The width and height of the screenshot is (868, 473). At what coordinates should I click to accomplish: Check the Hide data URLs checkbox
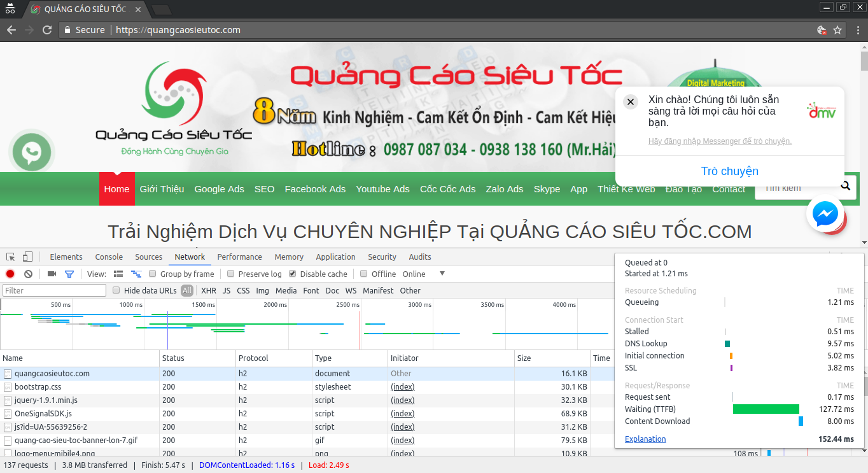tap(116, 290)
